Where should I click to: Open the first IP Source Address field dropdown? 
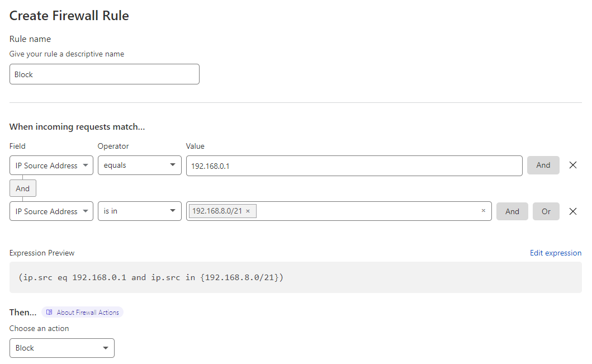coord(51,166)
